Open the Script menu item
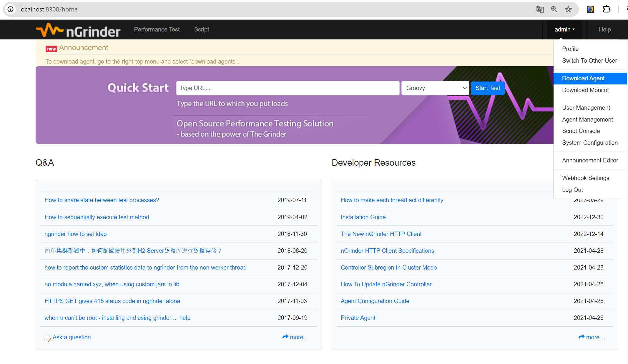Screen dimensions: 628x364 (x=202, y=29)
